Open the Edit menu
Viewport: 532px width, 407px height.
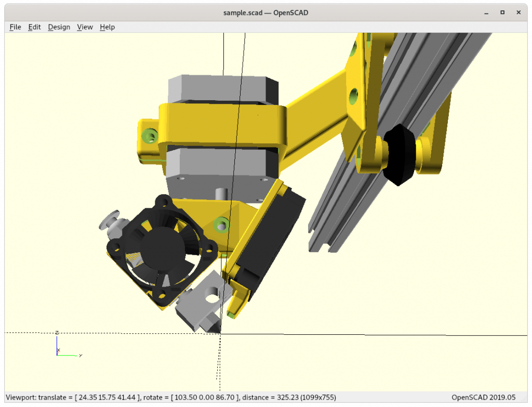pyautogui.click(x=34, y=27)
